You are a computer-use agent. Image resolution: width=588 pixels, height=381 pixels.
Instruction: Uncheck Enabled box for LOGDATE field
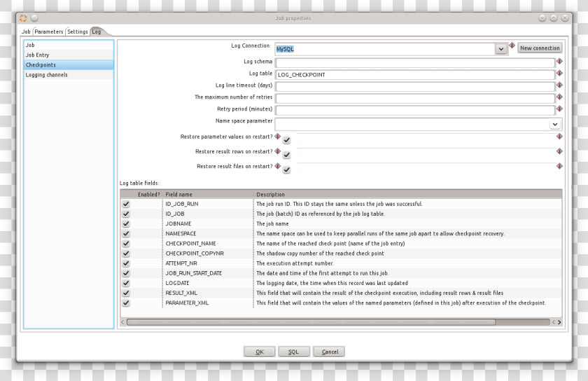(126, 283)
